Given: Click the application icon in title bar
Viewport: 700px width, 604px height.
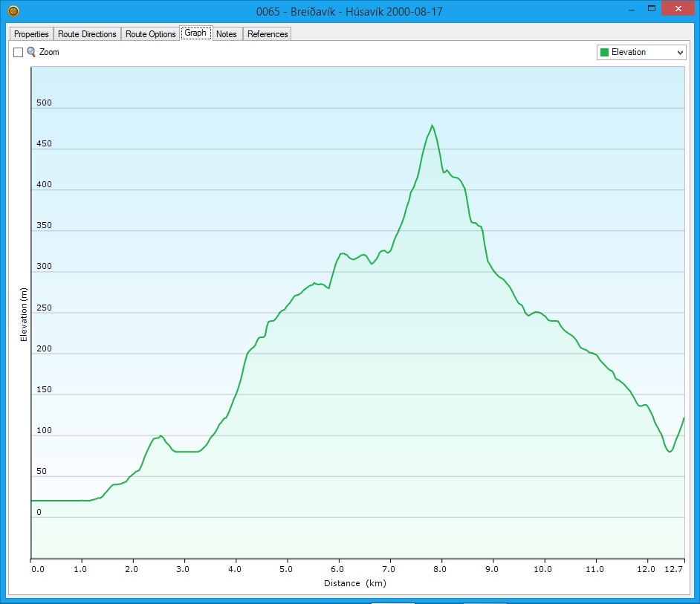Looking at the screenshot, I should coord(13,11).
